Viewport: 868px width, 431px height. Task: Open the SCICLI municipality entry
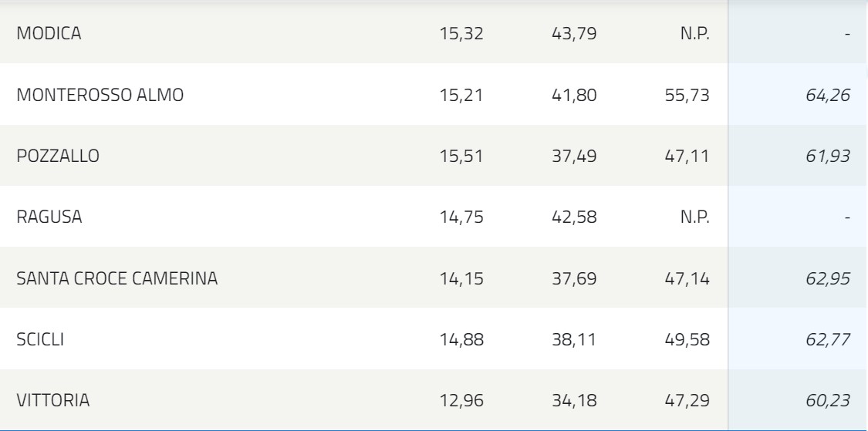40,339
